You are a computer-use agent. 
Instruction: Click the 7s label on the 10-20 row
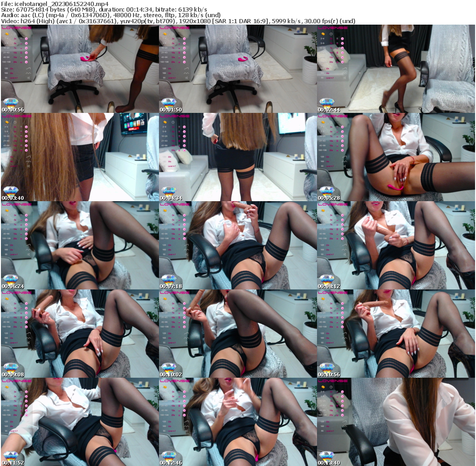pyautogui.click(x=14, y=48)
